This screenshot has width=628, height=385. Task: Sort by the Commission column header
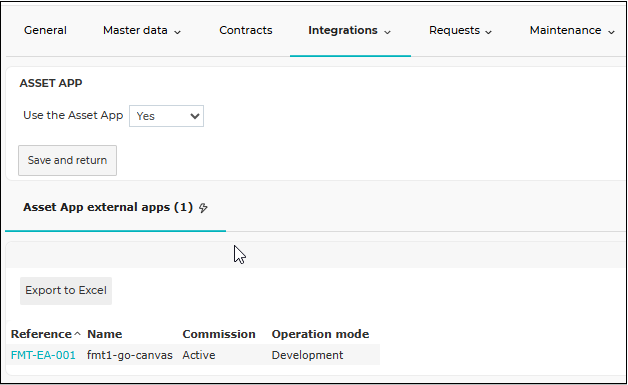point(219,334)
